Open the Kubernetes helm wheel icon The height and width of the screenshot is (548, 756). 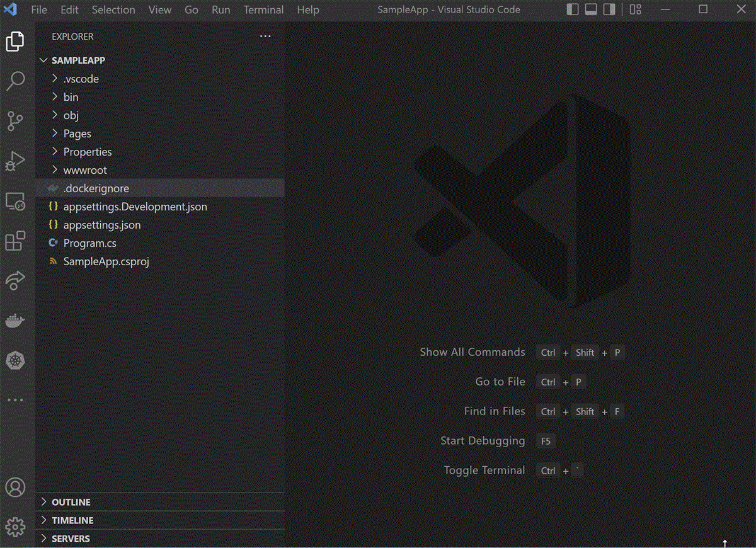(x=15, y=361)
